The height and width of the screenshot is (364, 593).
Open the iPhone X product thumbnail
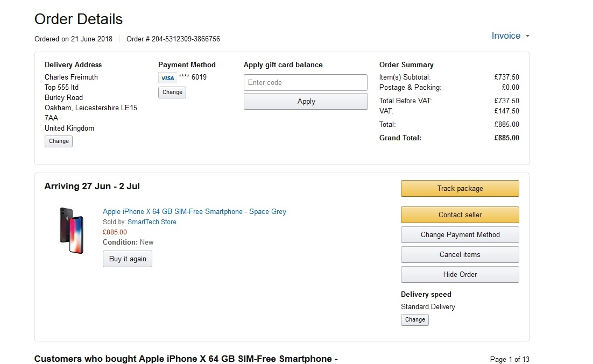72,231
